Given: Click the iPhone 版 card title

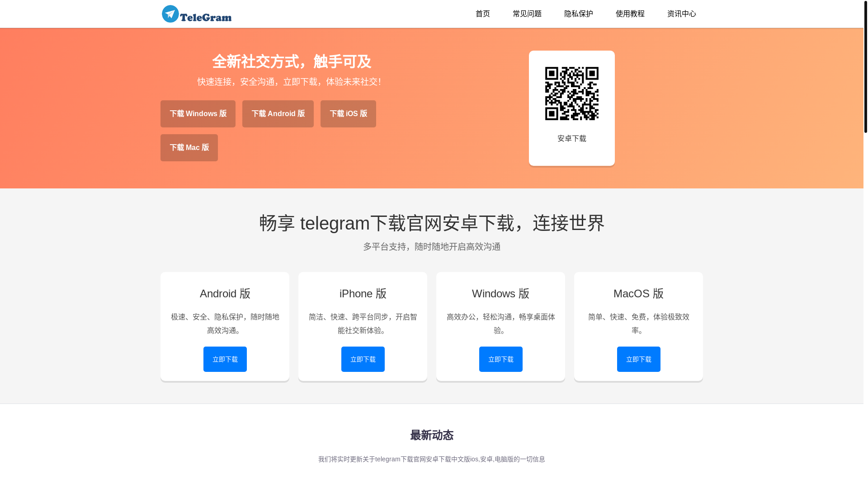Looking at the screenshot, I should tap(363, 294).
